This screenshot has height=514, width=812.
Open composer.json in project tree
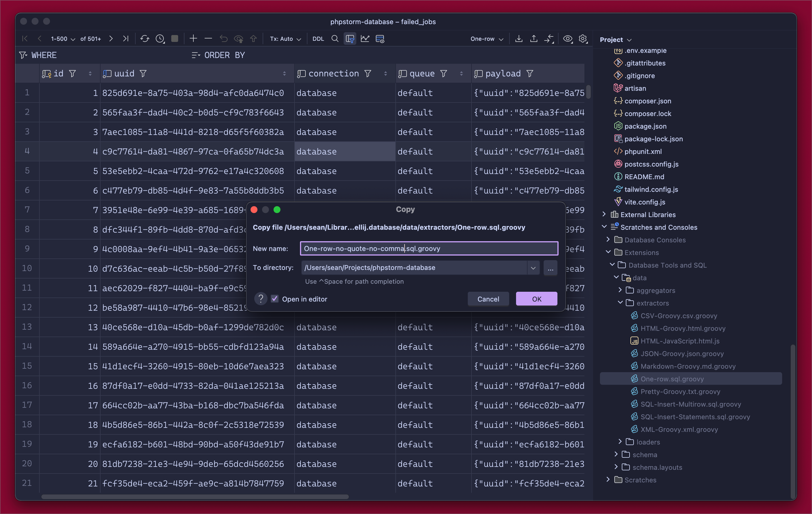(647, 101)
